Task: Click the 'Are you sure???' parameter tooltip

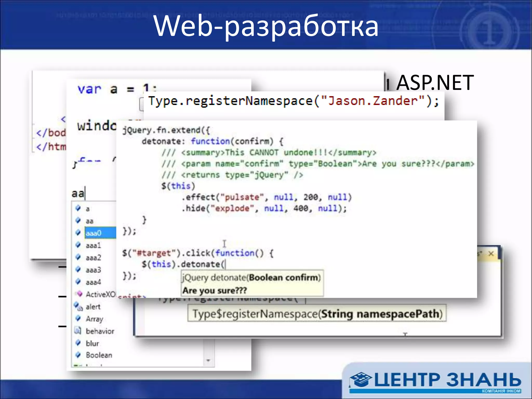Action: click(215, 290)
